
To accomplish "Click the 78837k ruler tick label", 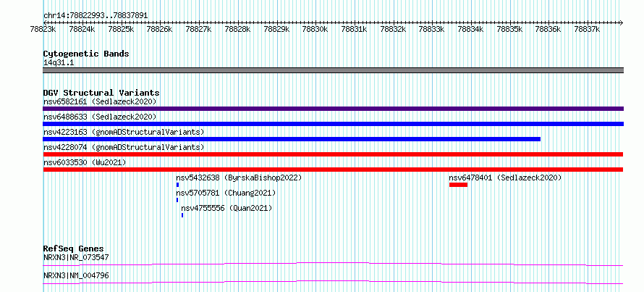I will point(588,29).
